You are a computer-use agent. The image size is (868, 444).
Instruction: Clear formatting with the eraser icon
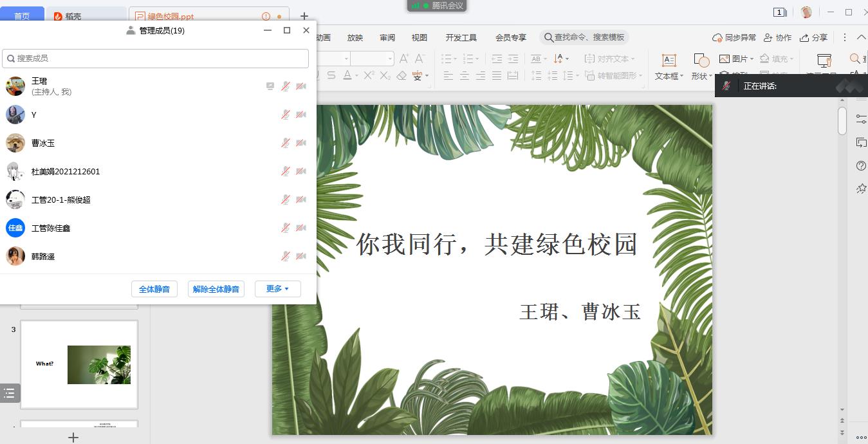pyautogui.click(x=402, y=75)
